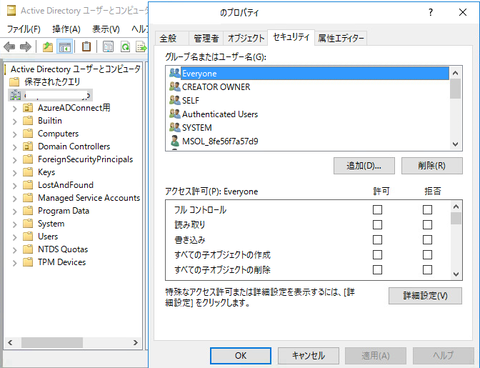The image size is (480, 368).
Task: Select NTDS Quotas in the tree
Action: (63, 249)
